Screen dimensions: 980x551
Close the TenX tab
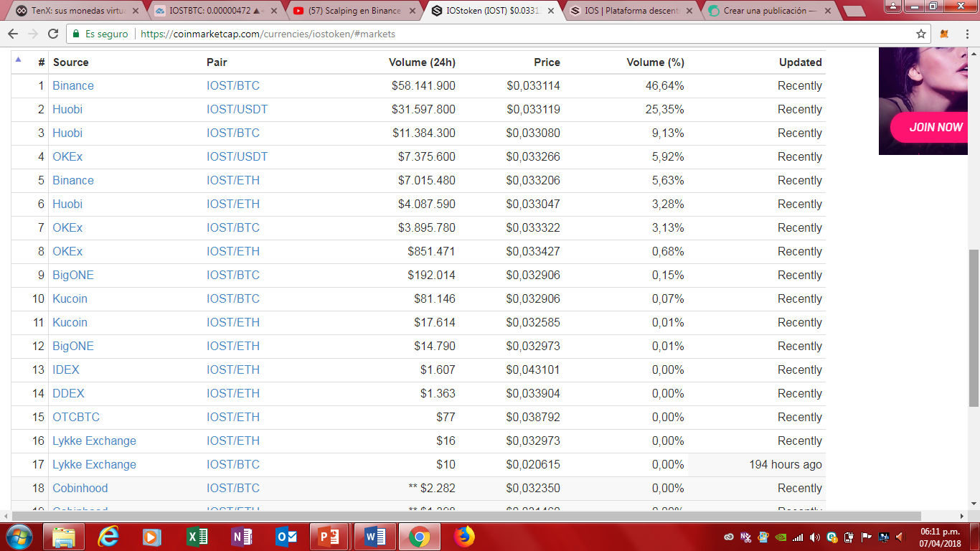click(135, 11)
